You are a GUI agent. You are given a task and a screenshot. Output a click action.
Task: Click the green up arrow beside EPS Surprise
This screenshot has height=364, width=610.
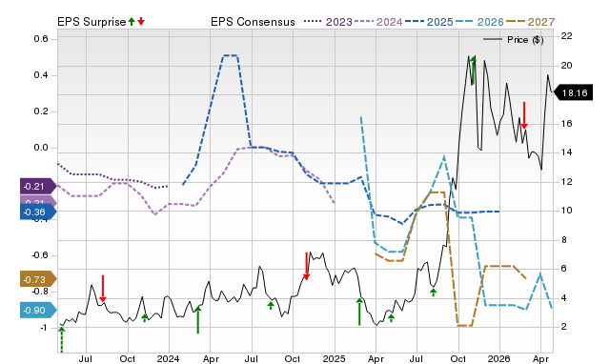point(132,22)
